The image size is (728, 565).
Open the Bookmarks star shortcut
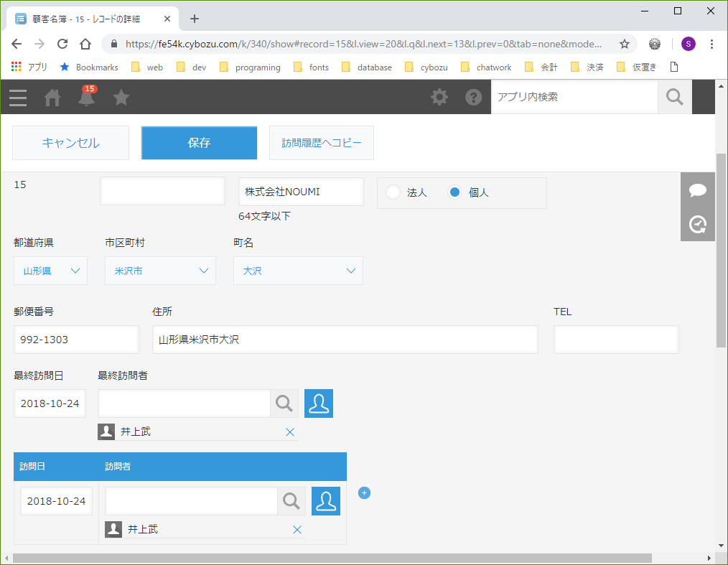point(89,67)
